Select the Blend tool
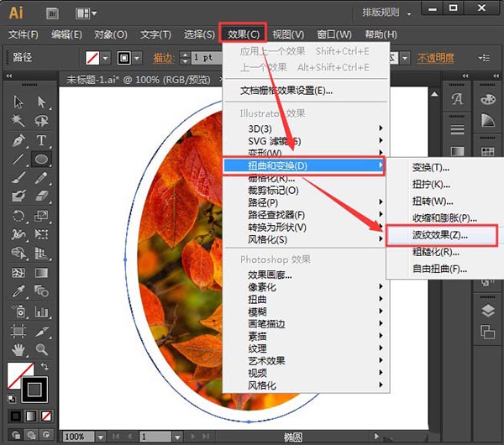This screenshot has width=504, height=445. point(41,291)
